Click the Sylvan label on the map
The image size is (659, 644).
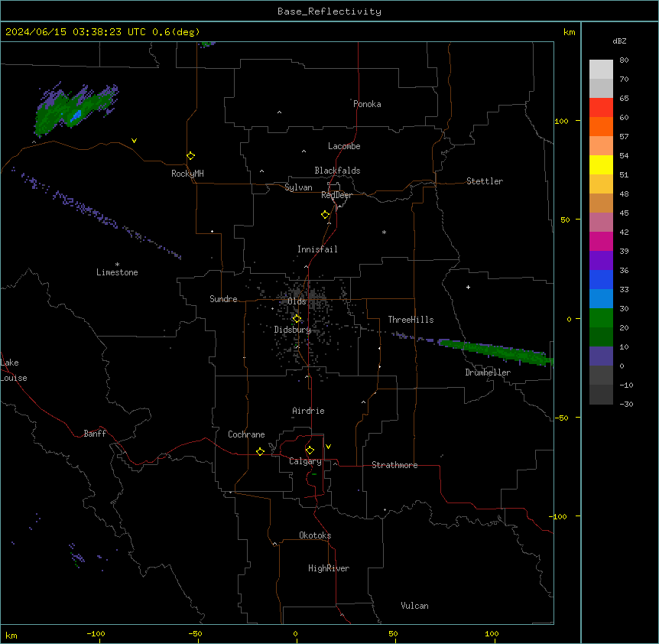(298, 187)
